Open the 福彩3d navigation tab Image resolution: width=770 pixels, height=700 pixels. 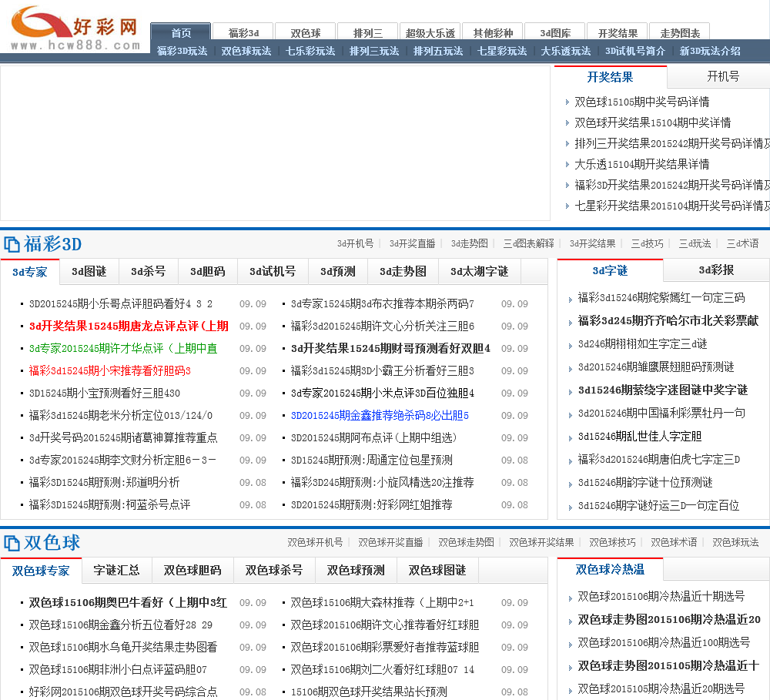click(243, 32)
